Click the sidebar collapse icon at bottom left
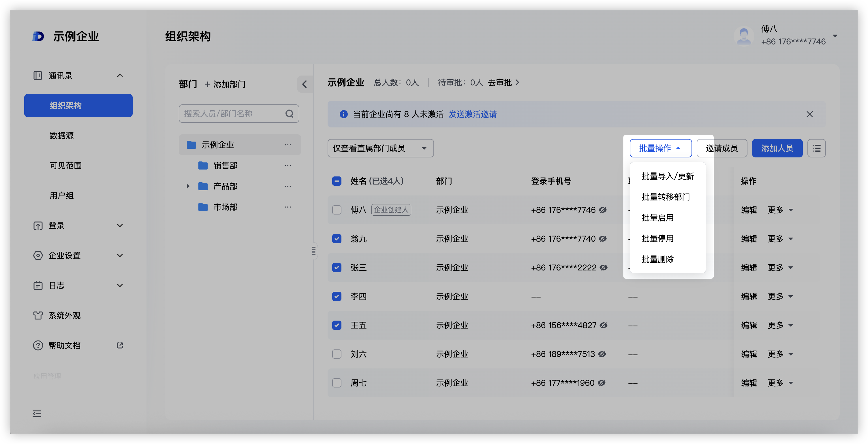868x444 pixels. pyautogui.click(x=37, y=414)
